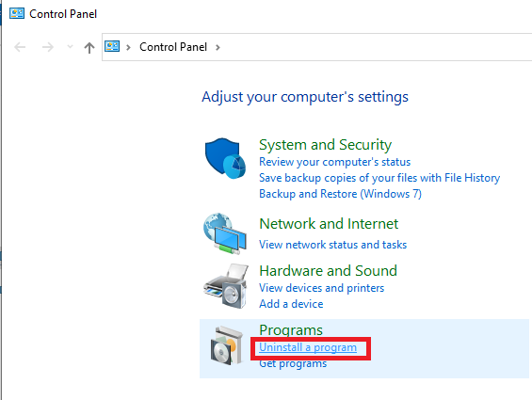This screenshot has height=400, width=532.
Task: Select the Control Panel breadcrumb item
Action: 173,47
